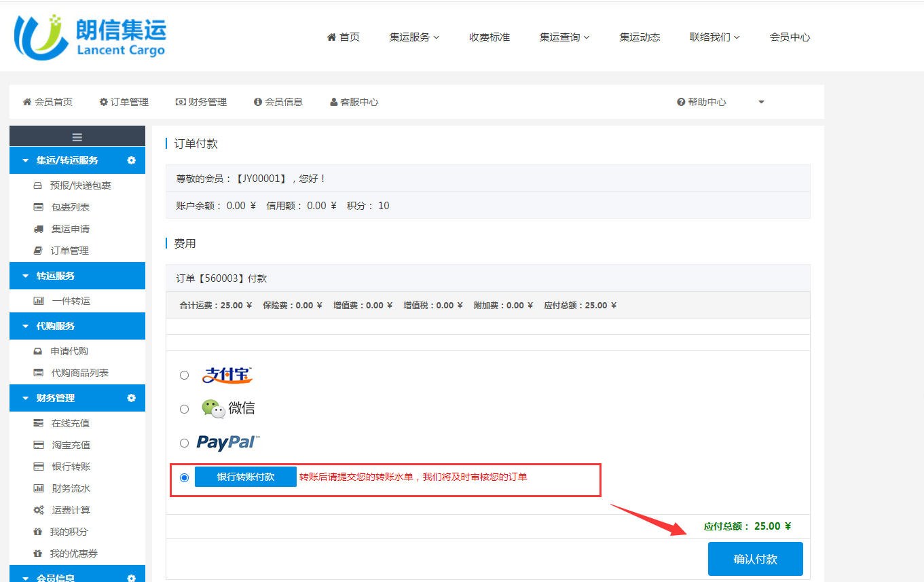This screenshot has width=924, height=582.
Task: Click the house icon next to 会员首页
Action: 27,102
